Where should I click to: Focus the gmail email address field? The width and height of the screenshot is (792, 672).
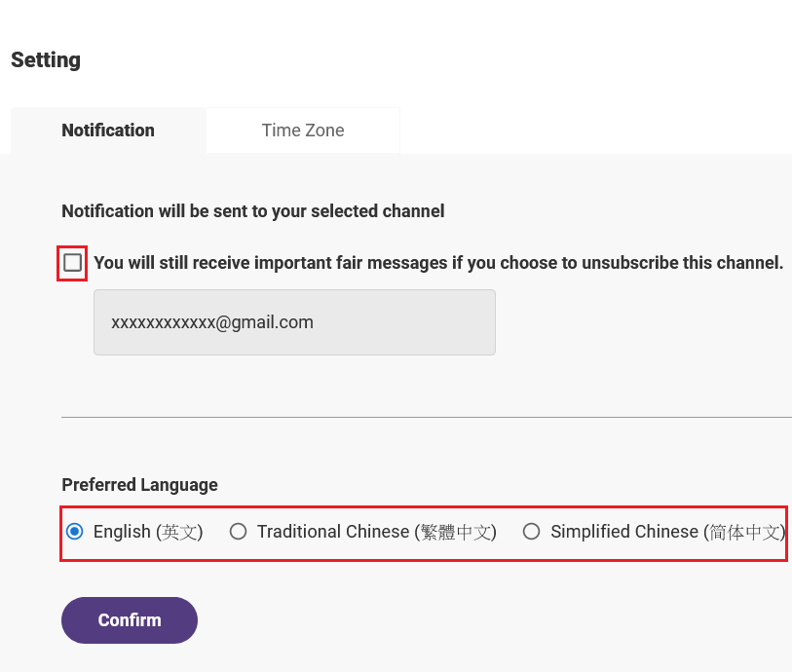(x=294, y=322)
